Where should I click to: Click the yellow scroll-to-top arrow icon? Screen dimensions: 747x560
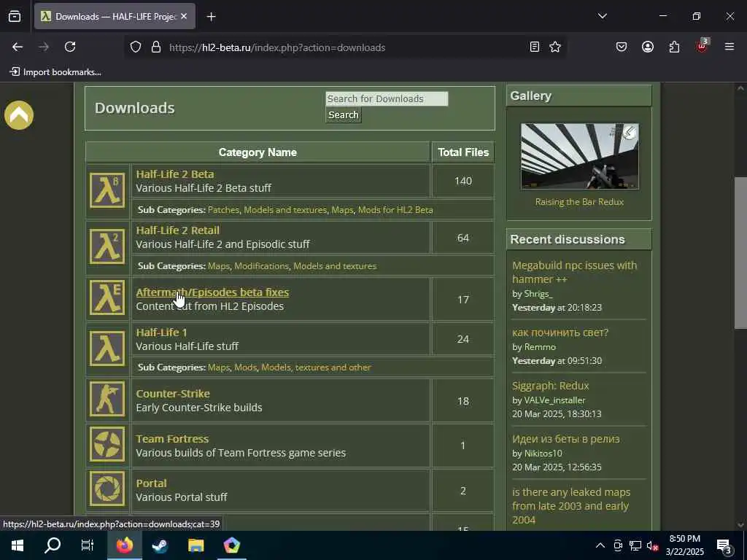(x=19, y=115)
